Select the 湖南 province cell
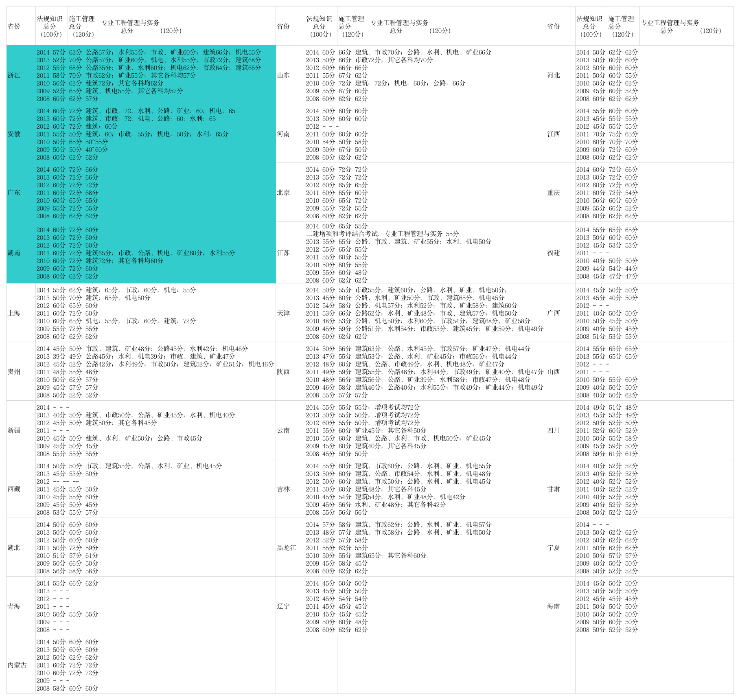 click(x=21, y=253)
